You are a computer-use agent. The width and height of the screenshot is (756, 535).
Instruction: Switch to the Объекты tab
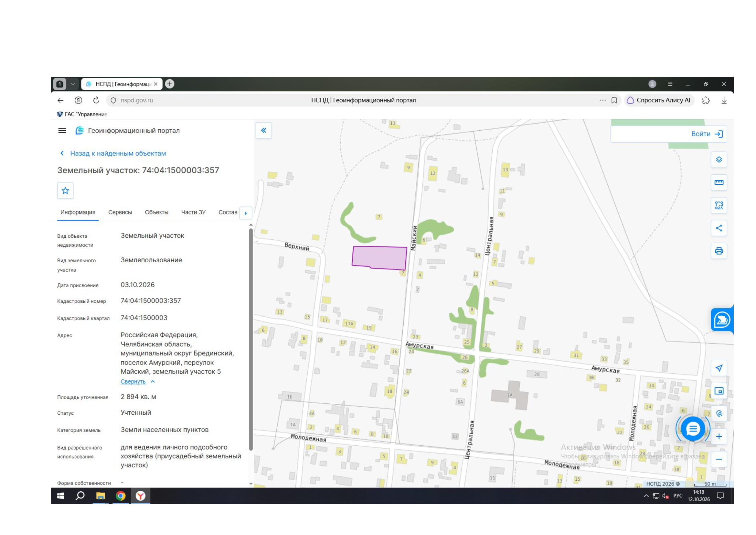coord(156,213)
